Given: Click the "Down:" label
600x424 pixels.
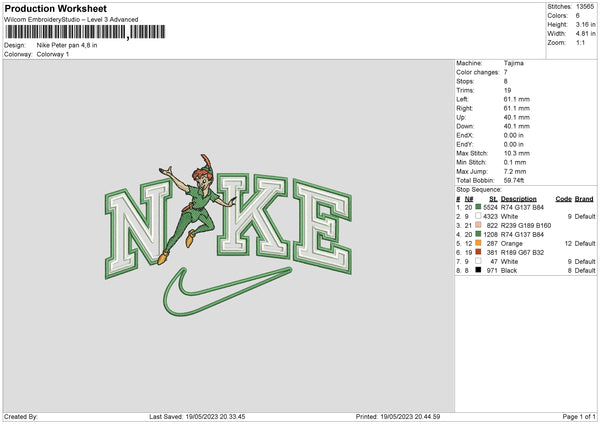Looking at the screenshot, I should [465, 126].
